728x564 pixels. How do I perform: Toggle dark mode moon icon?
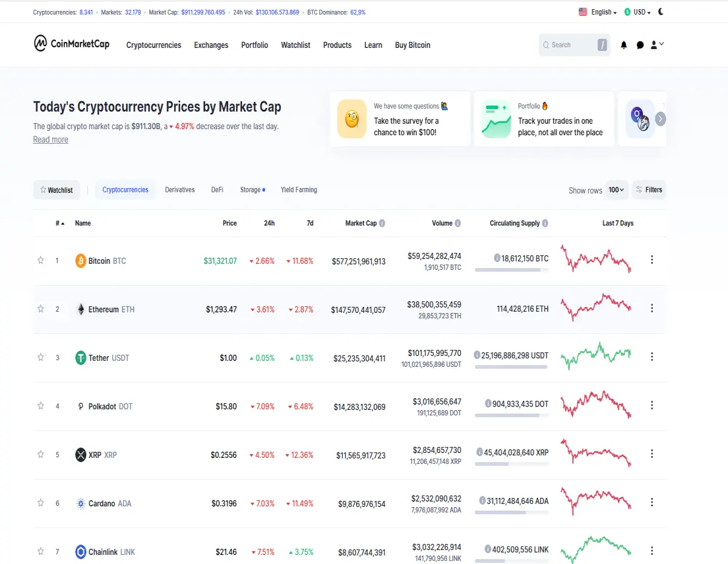661,12
